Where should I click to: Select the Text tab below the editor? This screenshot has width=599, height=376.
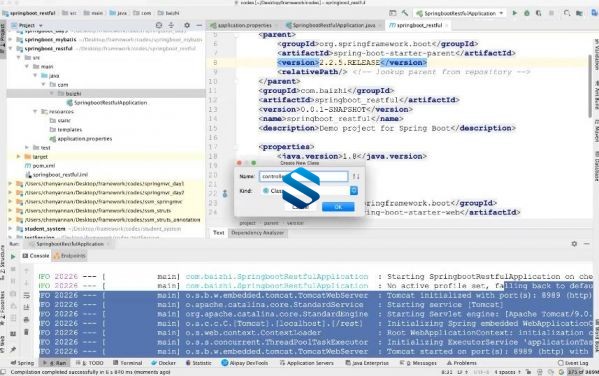(x=219, y=233)
